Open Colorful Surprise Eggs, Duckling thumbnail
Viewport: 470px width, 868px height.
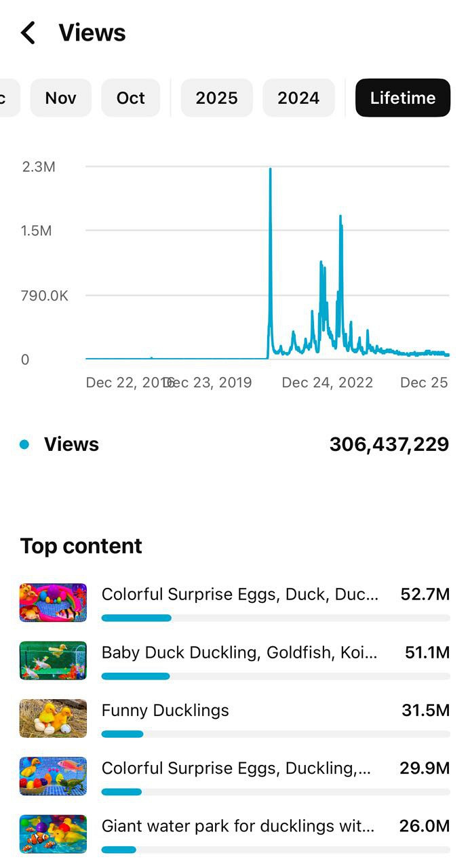tap(53, 776)
